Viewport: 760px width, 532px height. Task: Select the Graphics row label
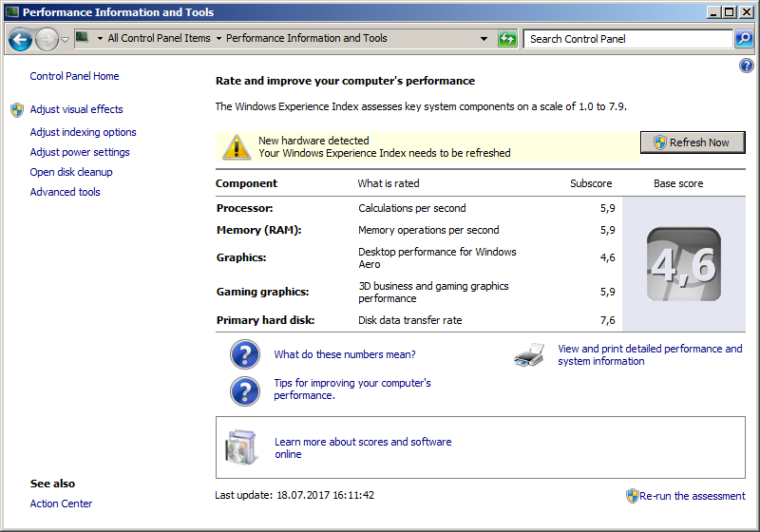coord(241,257)
